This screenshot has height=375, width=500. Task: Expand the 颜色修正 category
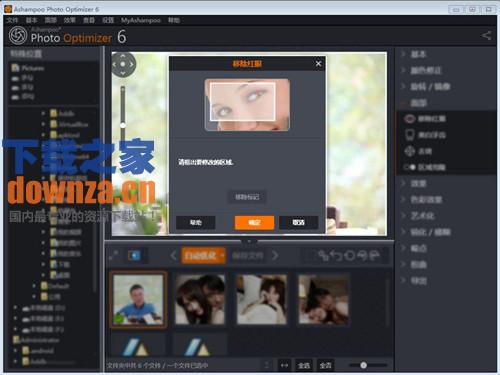(403, 70)
